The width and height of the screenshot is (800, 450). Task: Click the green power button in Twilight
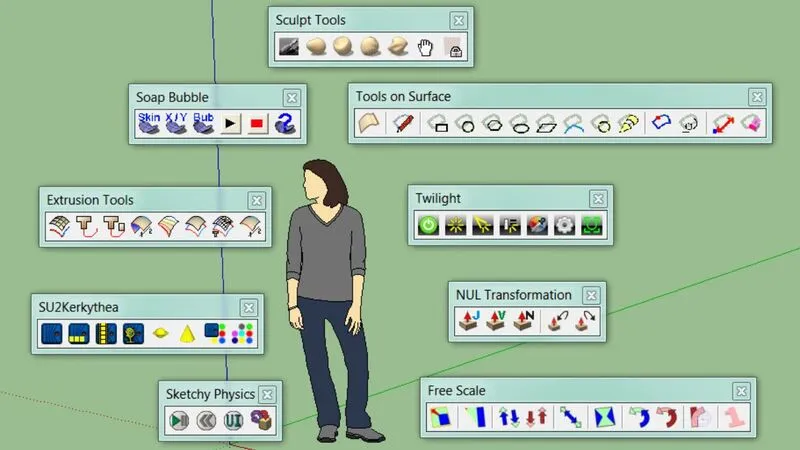click(428, 225)
